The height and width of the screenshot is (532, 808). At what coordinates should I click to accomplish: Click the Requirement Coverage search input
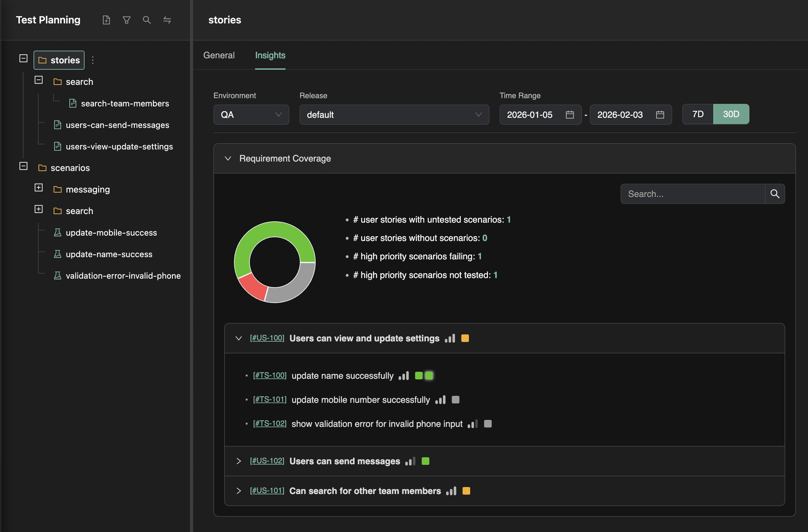point(692,194)
